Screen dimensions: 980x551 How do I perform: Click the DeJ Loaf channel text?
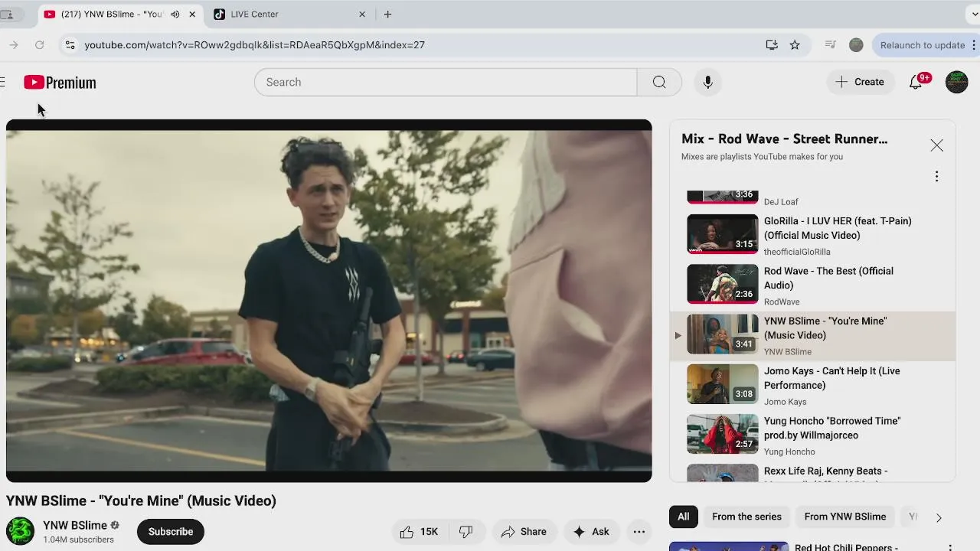point(781,202)
